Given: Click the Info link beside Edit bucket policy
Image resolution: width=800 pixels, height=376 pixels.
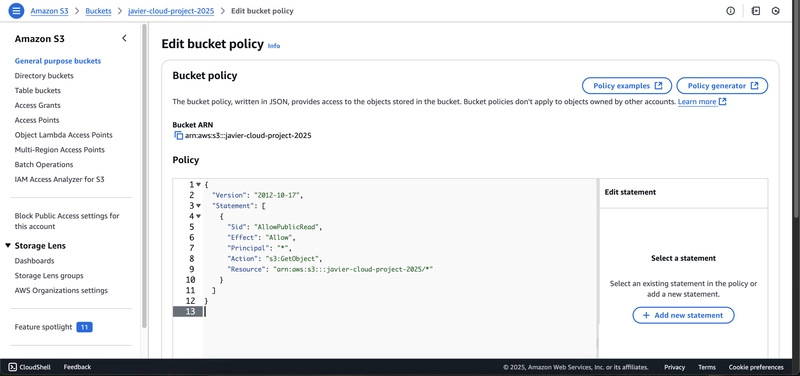Looking at the screenshot, I should coord(274,46).
